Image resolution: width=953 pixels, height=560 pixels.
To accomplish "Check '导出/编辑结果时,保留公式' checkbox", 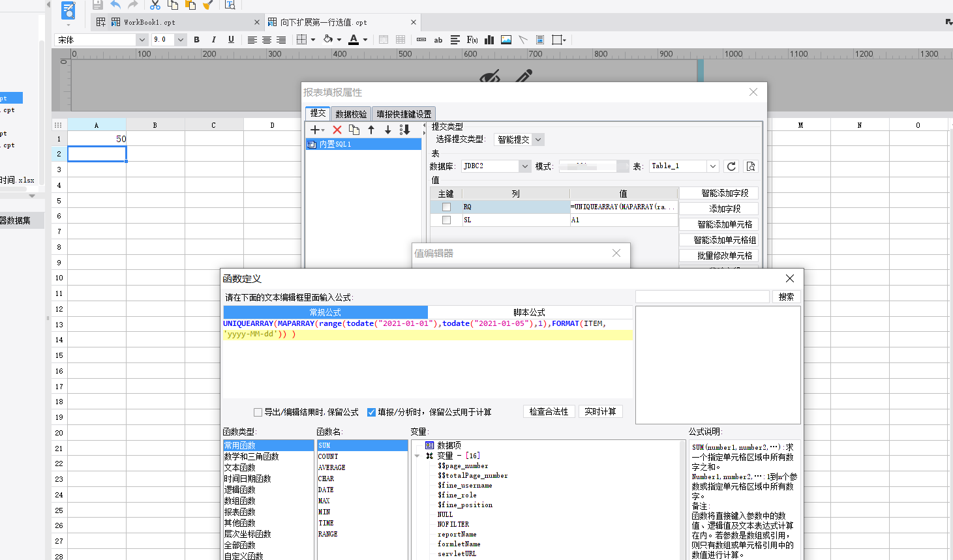I will [x=258, y=412].
